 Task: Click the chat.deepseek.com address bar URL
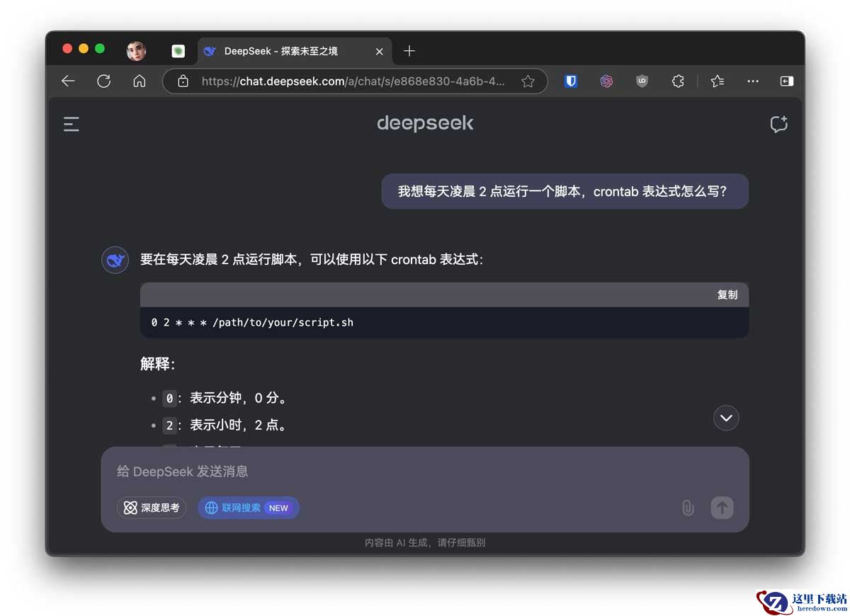(x=353, y=81)
